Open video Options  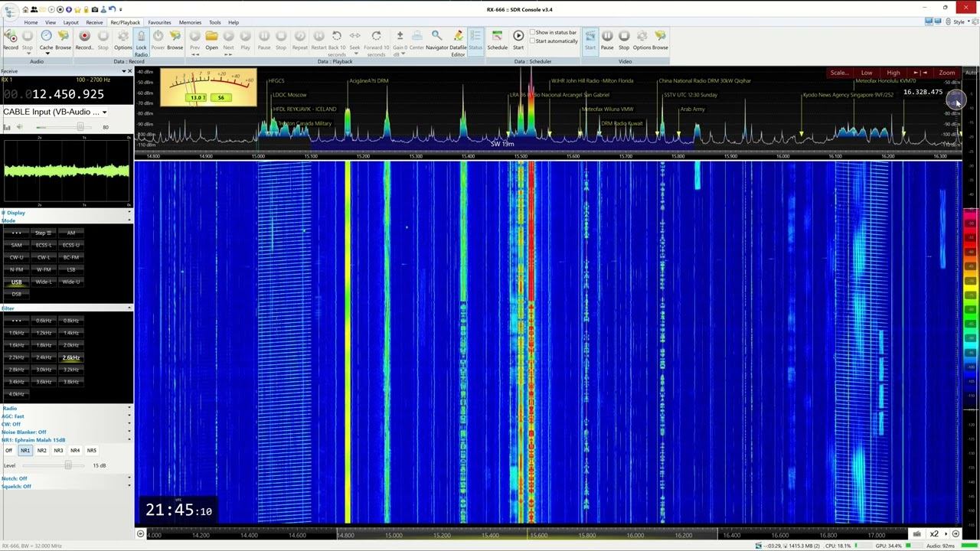click(642, 40)
